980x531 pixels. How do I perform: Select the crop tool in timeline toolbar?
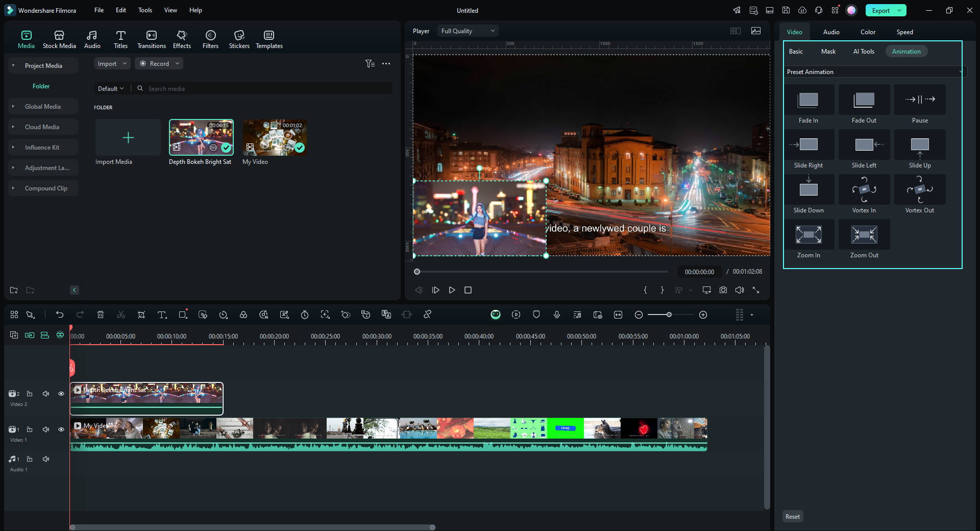coord(141,315)
